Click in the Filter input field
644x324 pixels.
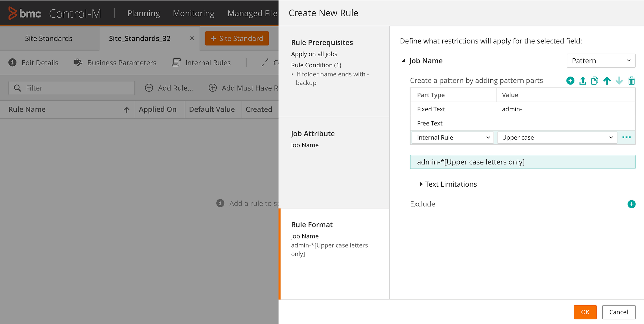72,88
